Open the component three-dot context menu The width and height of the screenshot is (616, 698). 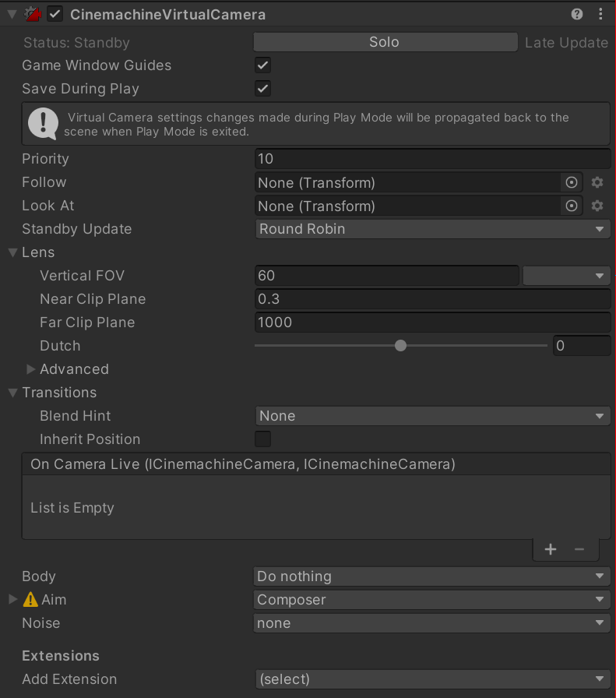[x=600, y=14]
